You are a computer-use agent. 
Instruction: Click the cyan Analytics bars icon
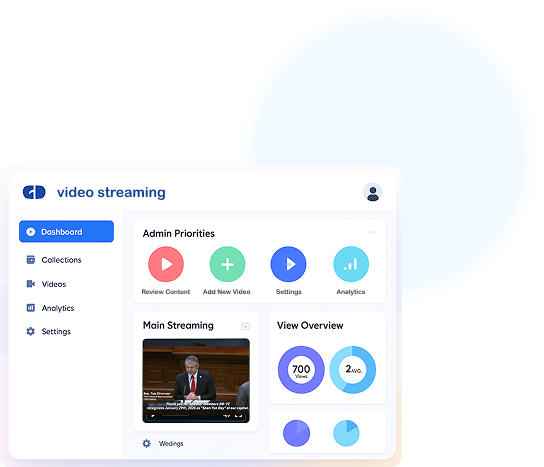[351, 264]
